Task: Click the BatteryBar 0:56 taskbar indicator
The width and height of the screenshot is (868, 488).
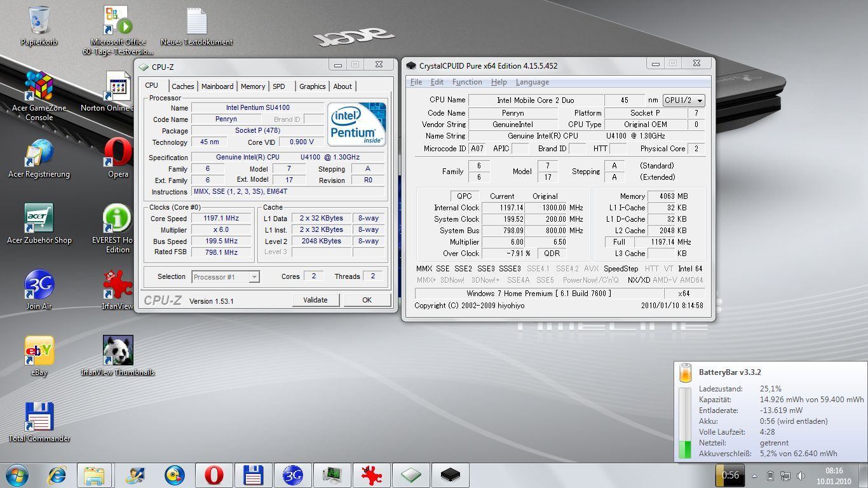Action: point(730,475)
